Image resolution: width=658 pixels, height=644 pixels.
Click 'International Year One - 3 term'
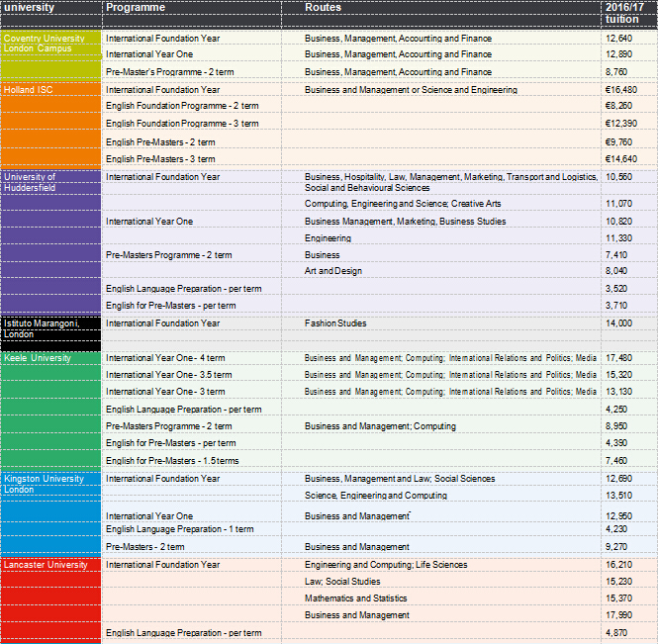tap(165, 392)
